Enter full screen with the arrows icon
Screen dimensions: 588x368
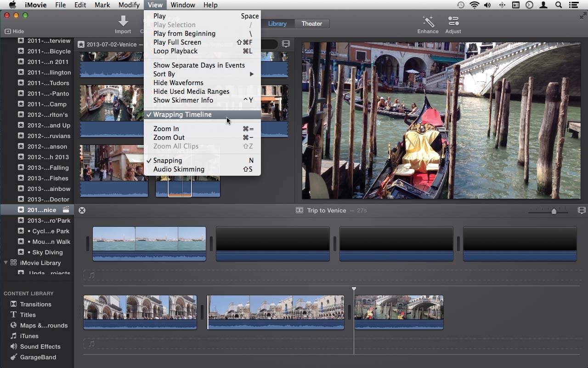(x=583, y=16)
